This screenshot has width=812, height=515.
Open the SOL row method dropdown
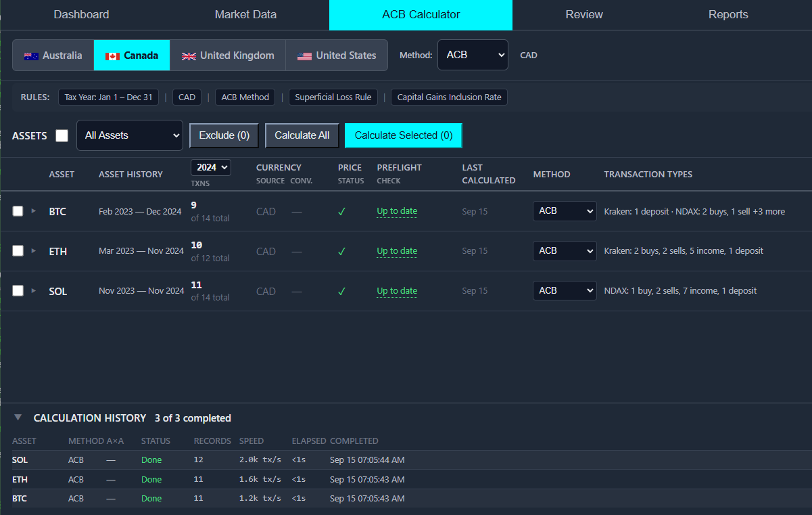[565, 291]
